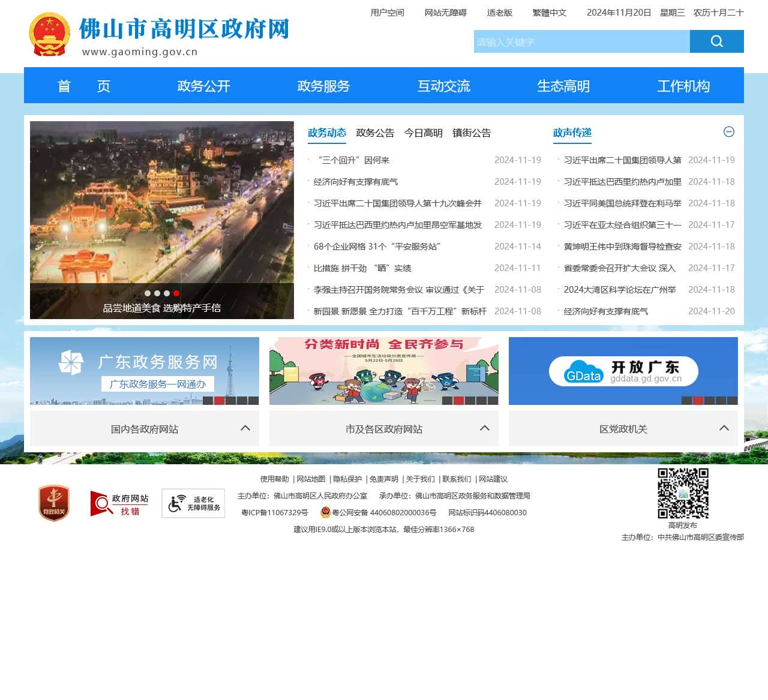Open article 比措施 拼干劲 “晒”实绩

tap(362, 268)
